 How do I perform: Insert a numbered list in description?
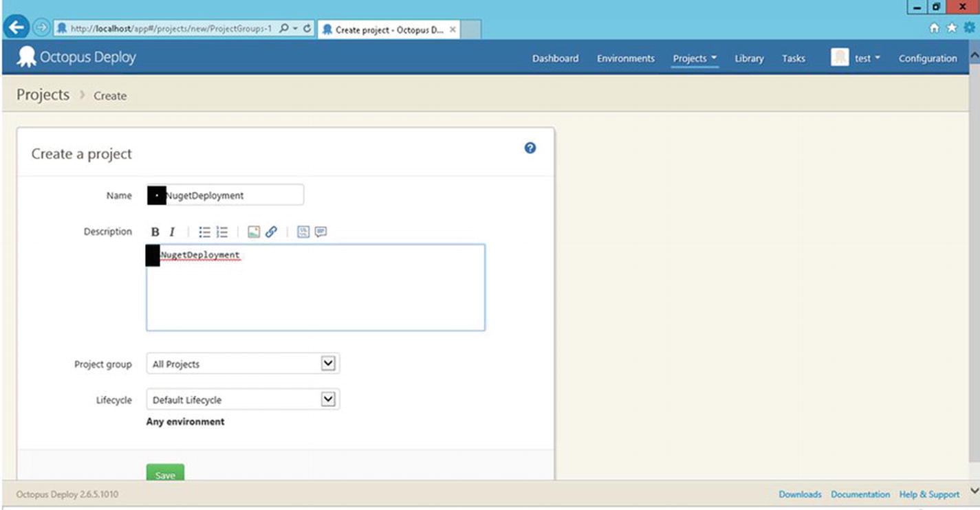221,232
